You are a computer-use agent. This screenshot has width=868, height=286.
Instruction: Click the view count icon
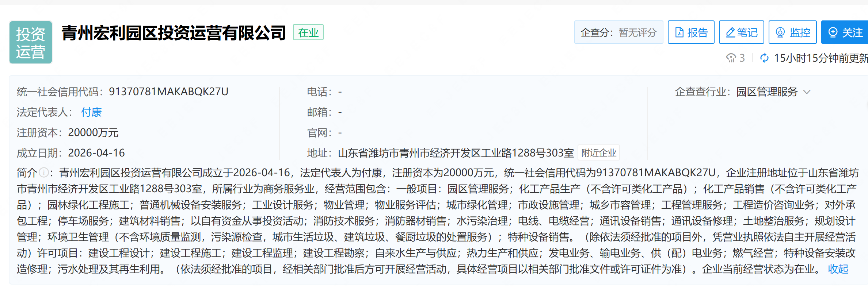pyautogui.click(x=731, y=58)
